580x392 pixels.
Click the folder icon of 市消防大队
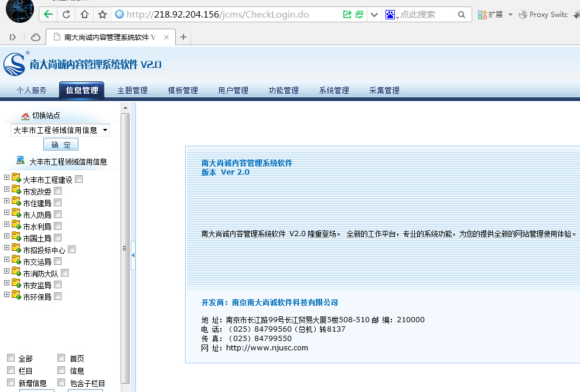(16, 272)
